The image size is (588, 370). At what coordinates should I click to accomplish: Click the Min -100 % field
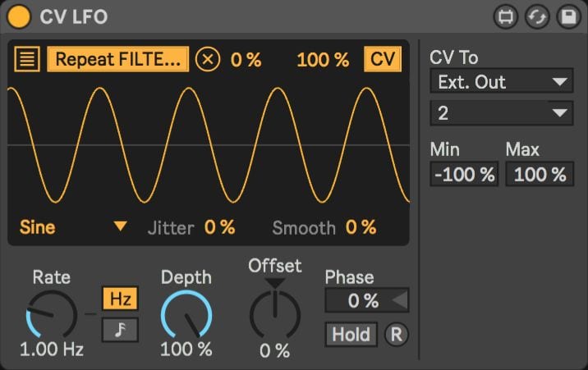pyautogui.click(x=464, y=174)
